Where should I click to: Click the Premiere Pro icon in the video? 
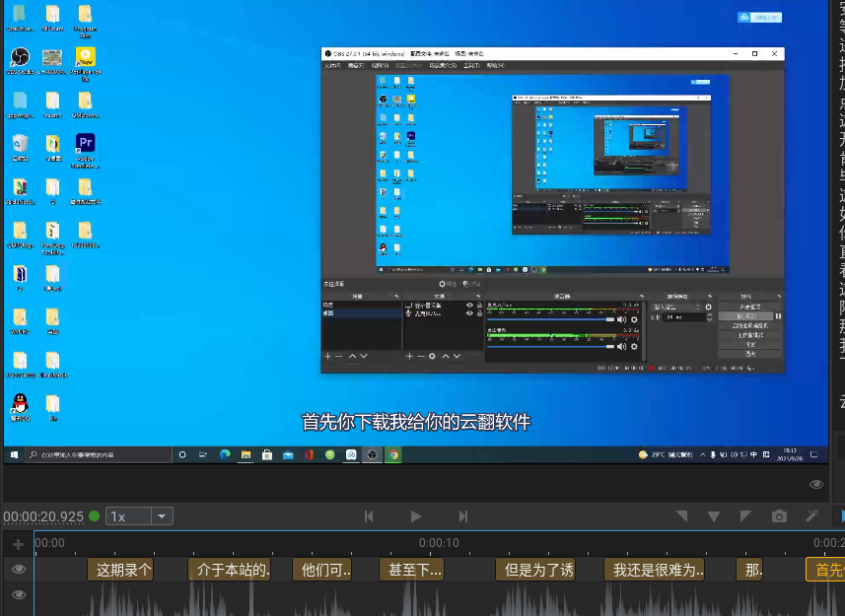85,143
